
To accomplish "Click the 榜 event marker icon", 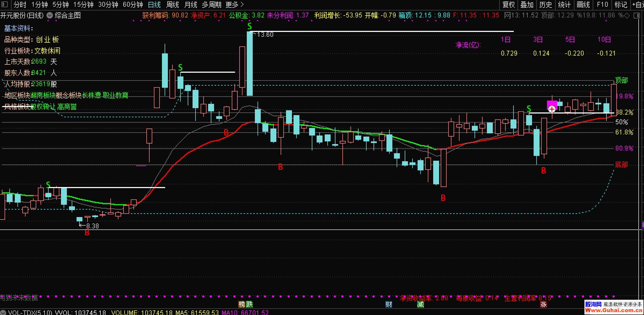I will click(x=242, y=304).
